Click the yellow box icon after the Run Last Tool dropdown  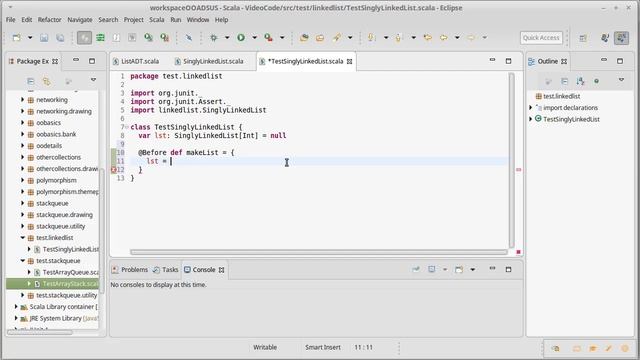click(x=304, y=38)
